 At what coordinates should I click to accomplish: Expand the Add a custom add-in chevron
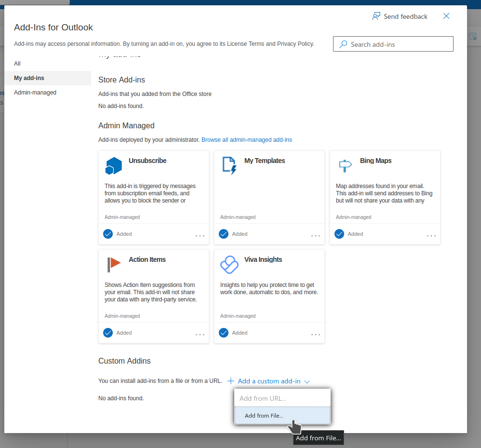308,381
